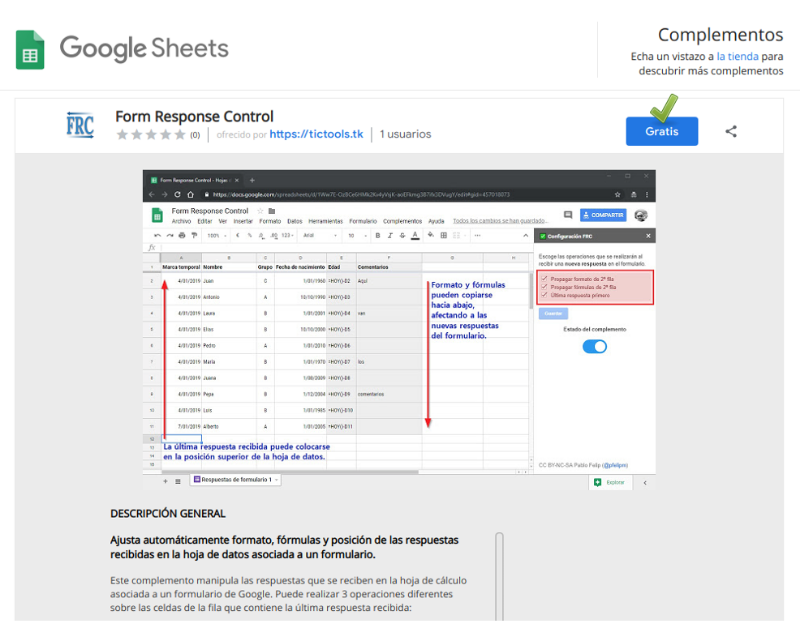Click the COMPARTIR button
The height and width of the screenshot is (633, 800).
pyautogui.click(x=603, y=215)
